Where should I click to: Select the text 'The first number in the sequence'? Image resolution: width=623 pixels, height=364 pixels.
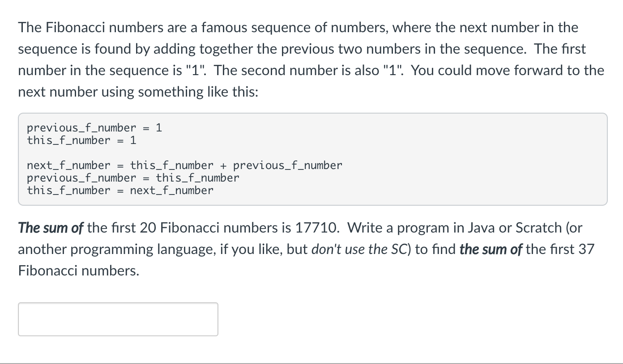tap(90, 70)
